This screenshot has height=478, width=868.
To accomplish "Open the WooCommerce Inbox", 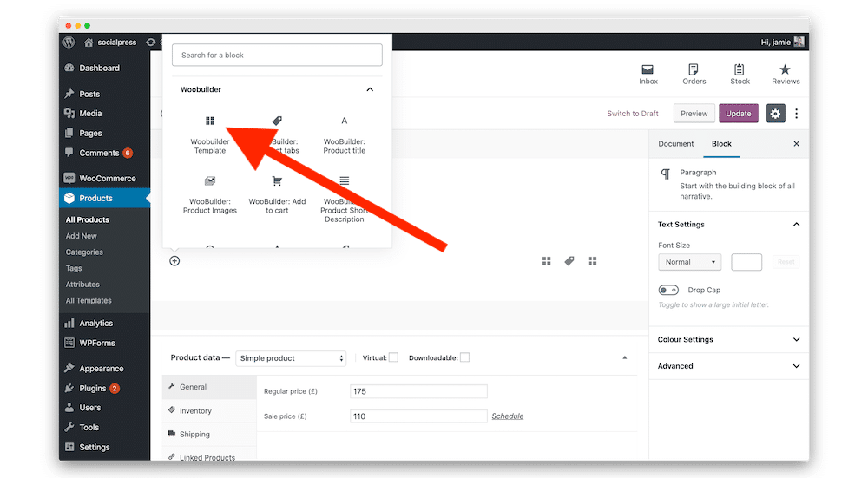I will point(648,75).
